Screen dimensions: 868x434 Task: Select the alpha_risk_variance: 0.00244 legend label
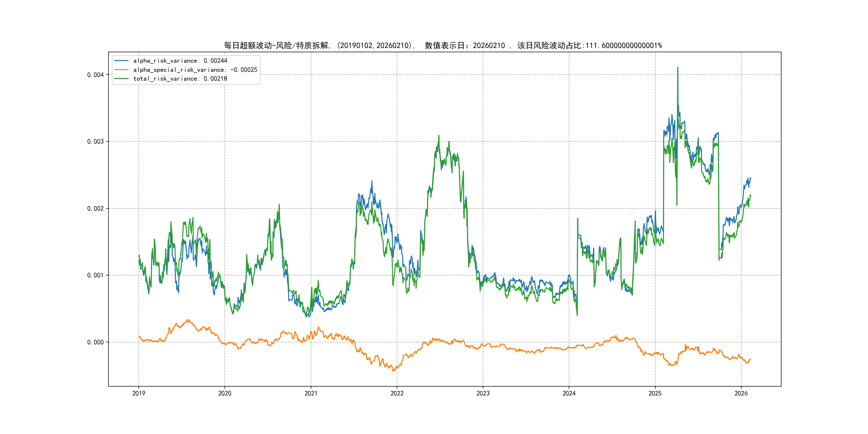click(x=180, y=61)
